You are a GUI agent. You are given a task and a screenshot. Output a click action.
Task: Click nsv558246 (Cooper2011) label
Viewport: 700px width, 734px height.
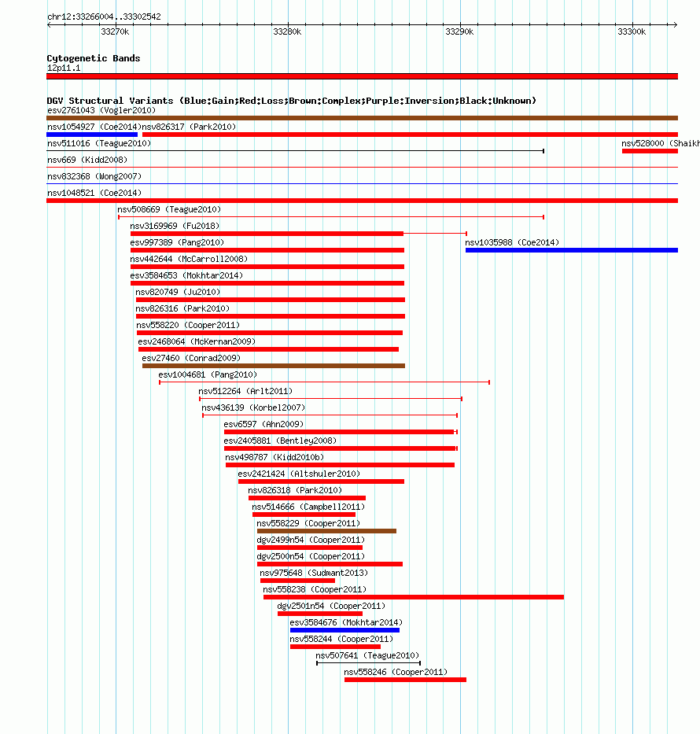click(x=396, y=672)
